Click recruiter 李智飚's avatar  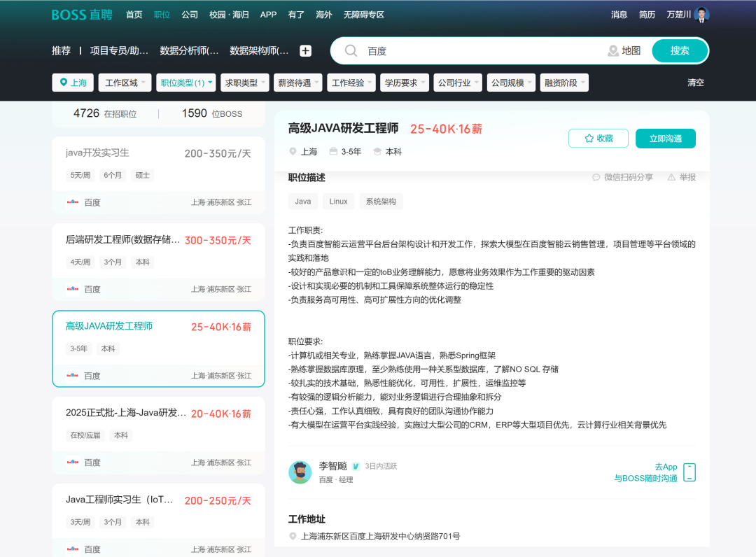click(300, 472)
